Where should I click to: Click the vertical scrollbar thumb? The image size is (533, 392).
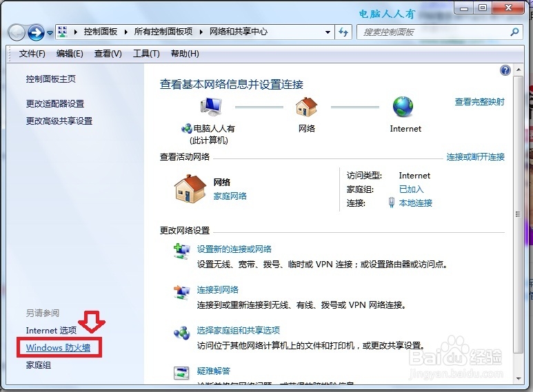(x=519, y=214)
